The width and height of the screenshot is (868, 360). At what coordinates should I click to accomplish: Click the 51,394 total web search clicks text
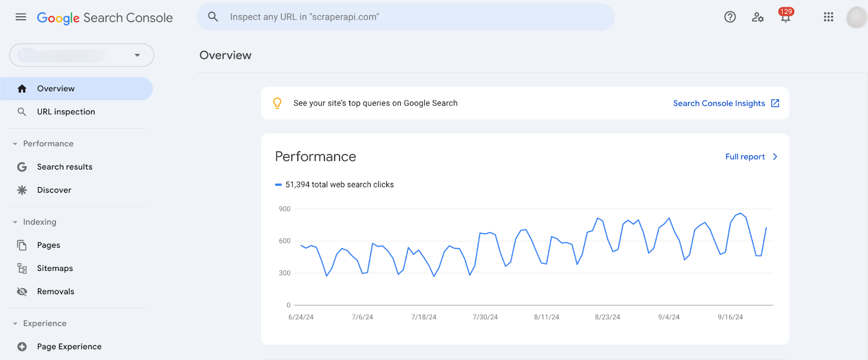point(340,185)
